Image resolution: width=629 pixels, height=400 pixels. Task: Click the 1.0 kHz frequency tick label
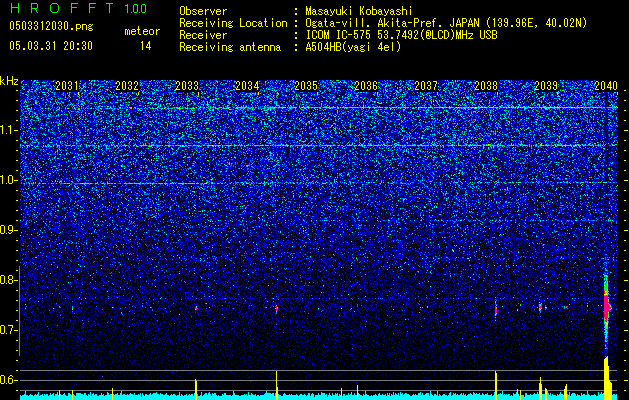[x=8, y=181]
